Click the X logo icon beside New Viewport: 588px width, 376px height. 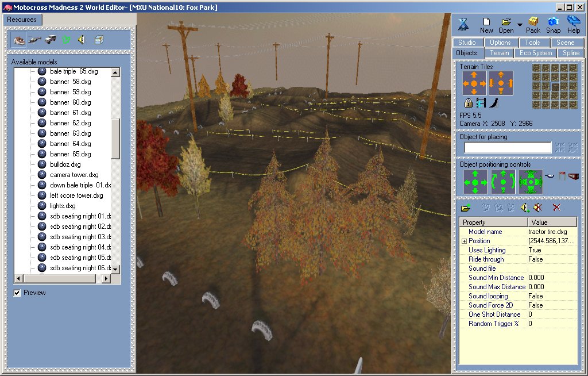[x=463, y=25]
